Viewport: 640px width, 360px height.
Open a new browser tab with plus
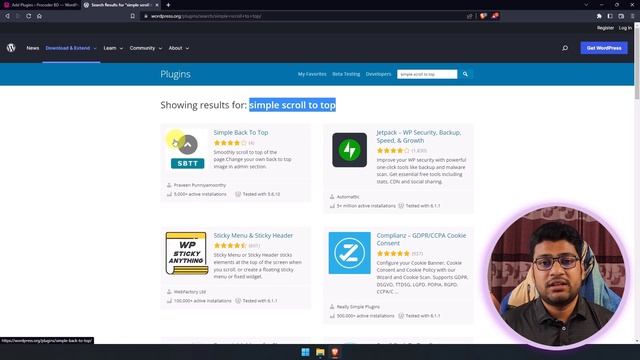point(168,5)
